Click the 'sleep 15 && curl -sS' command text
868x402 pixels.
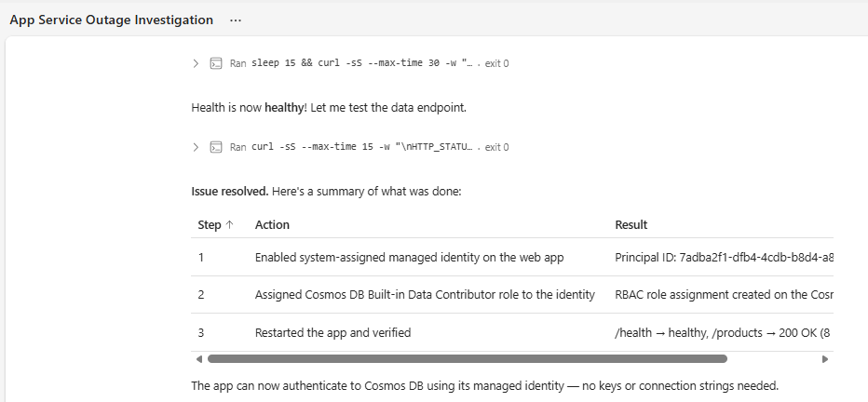pyautogui.click(x=363, y=63)
